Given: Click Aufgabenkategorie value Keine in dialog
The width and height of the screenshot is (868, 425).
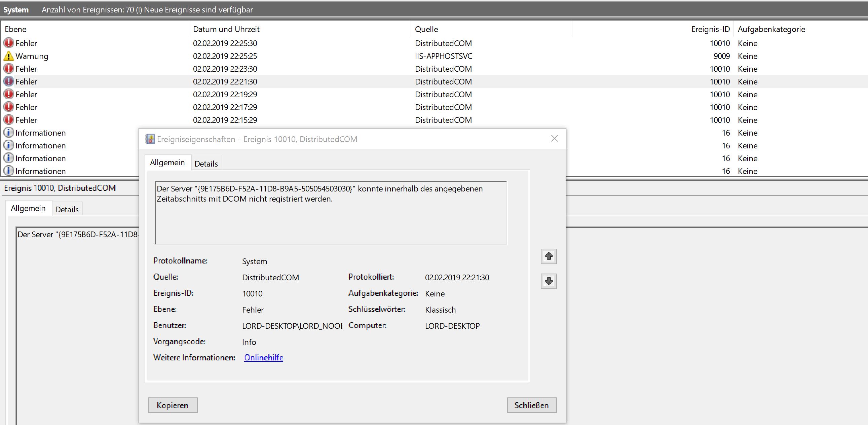Looking at the screenshot, I should click(x=435, y=293).
